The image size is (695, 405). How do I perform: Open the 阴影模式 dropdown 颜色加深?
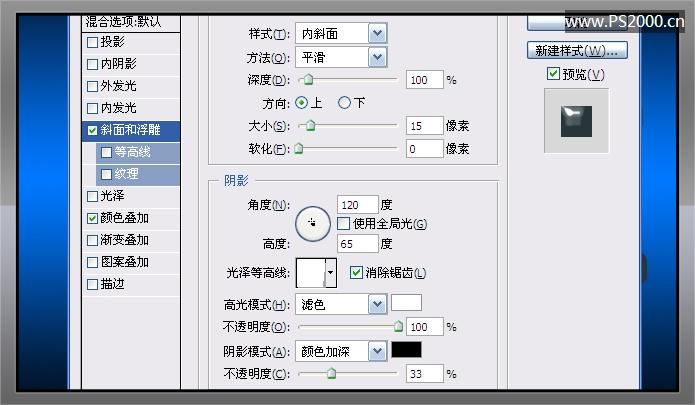pos(341,351)
